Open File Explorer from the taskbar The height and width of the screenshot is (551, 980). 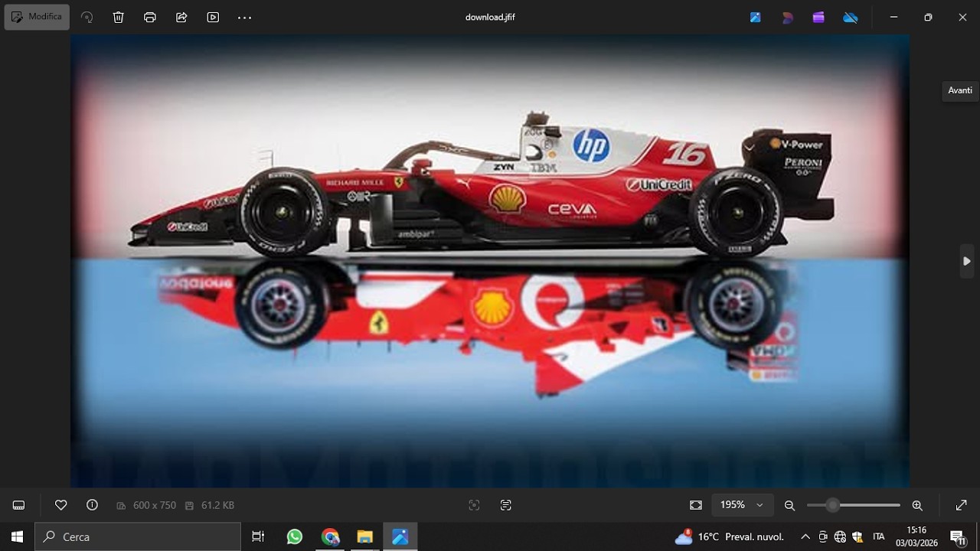pos(365,536)
